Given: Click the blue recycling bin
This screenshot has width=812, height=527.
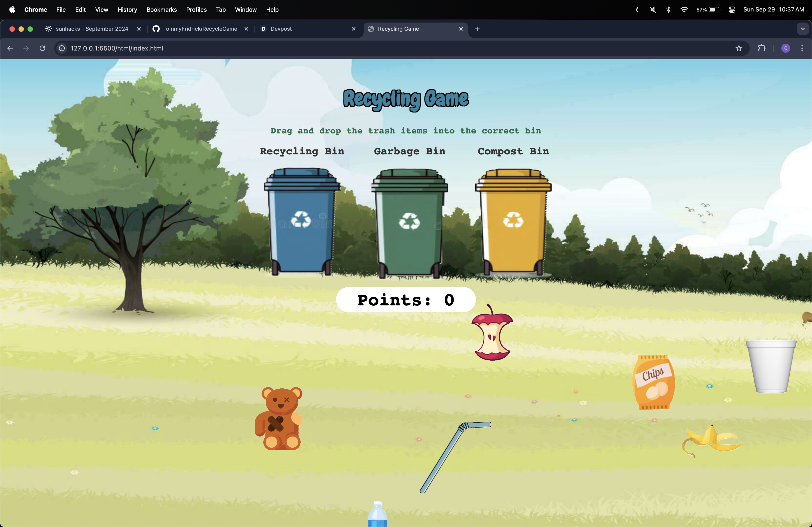Looking at the screenshot, I should point(302,222).
